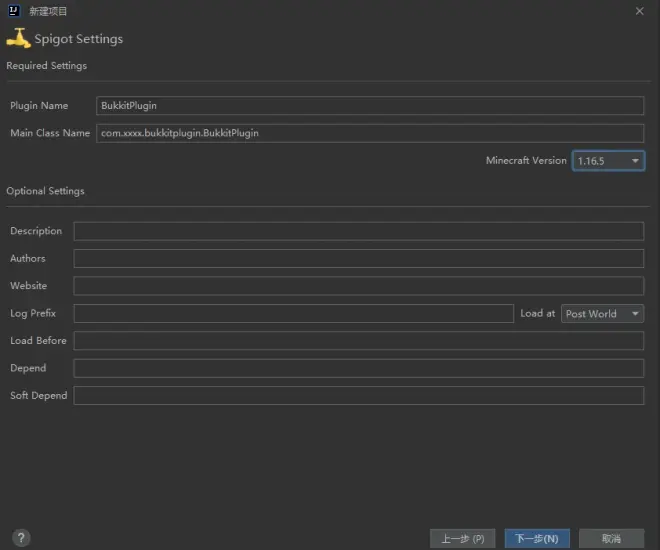Viewport: 660px width, 550px height.
Task: Click the Log Prefix label
Action: (x=33, y=314)
